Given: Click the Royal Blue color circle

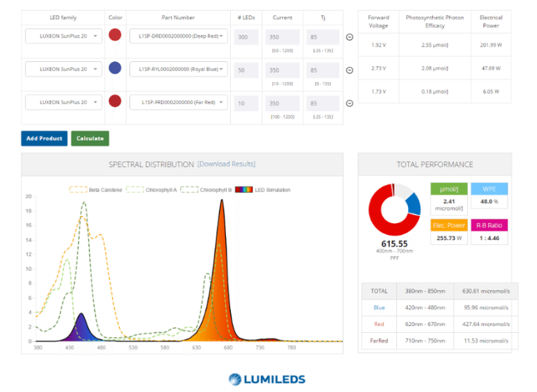Looking at the screenshot, I should (x=115, y=68).
